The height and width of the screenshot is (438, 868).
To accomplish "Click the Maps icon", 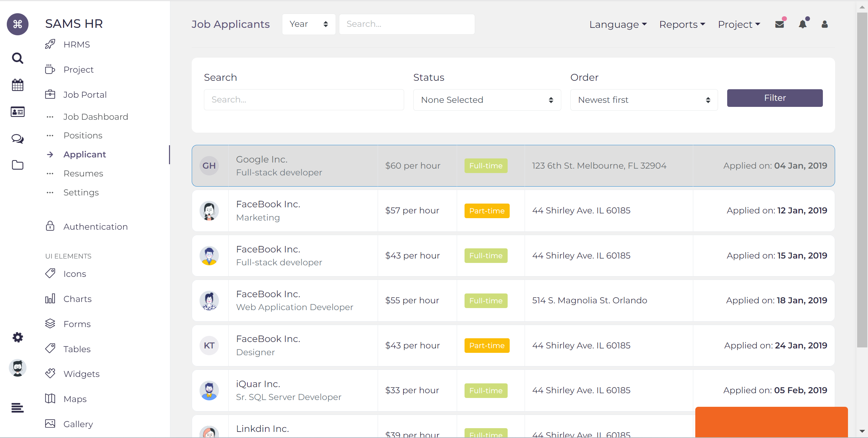I will pyautogui.click(x=50, y=399).
